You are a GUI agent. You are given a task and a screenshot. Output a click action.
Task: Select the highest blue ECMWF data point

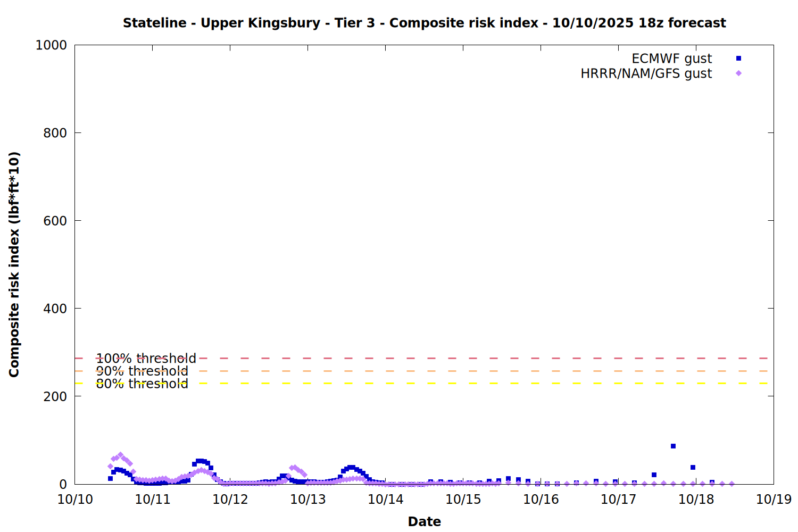point(673,446)
